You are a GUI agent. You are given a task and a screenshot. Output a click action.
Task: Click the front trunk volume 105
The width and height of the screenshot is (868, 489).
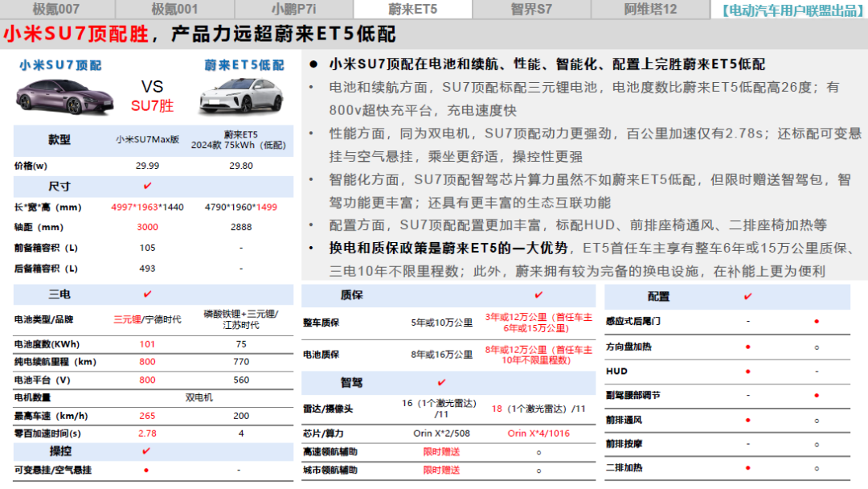point(147,248)
